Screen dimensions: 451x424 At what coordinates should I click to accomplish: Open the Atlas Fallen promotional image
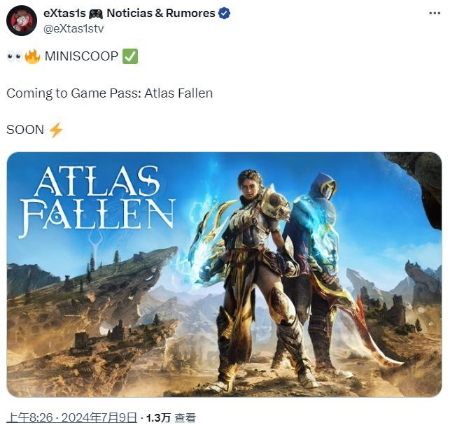click(x=224, y=274)
